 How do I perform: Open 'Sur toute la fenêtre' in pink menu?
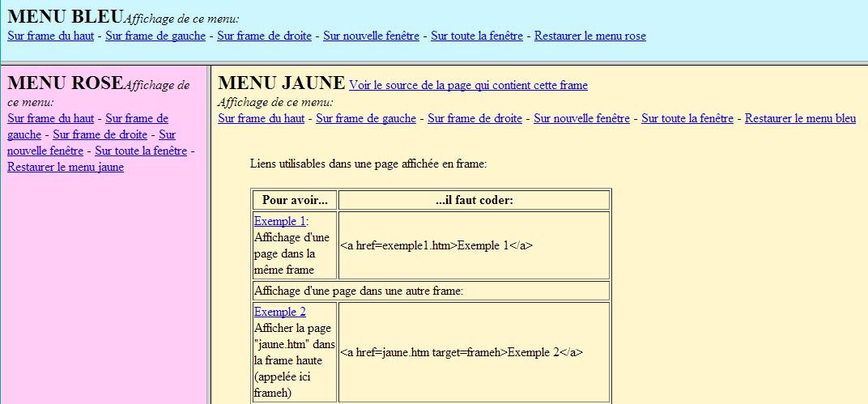(x=141, y=151)
